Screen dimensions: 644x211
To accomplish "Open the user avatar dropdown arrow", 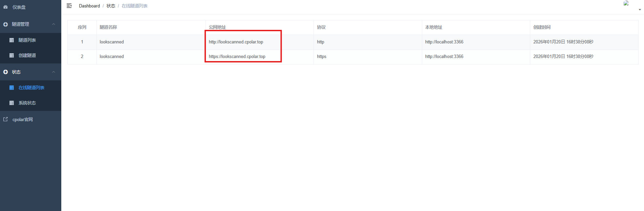I will (x=640, y=9).
